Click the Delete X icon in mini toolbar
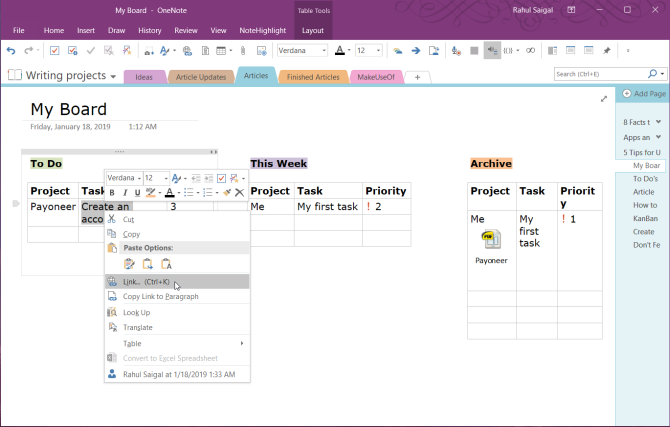This screenshot has width=670, height=427. (239, 193)
